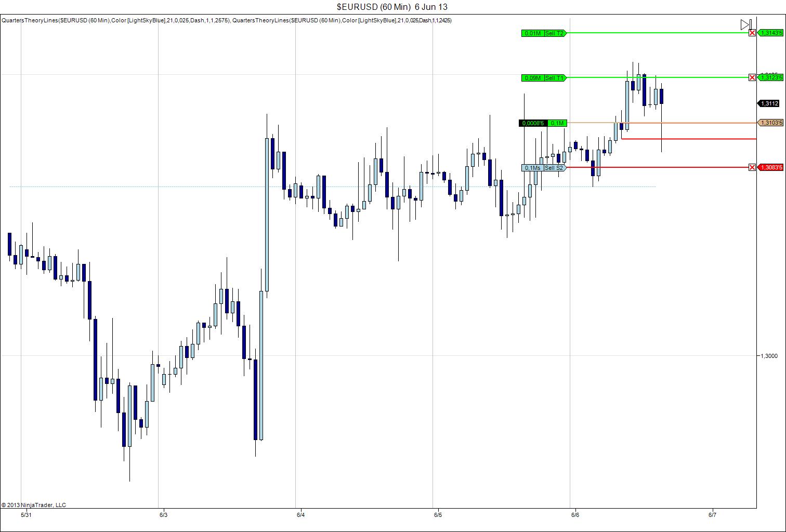Click the 0,1M position size label
This screenshot has height=532, width=786.
[557, 123]
